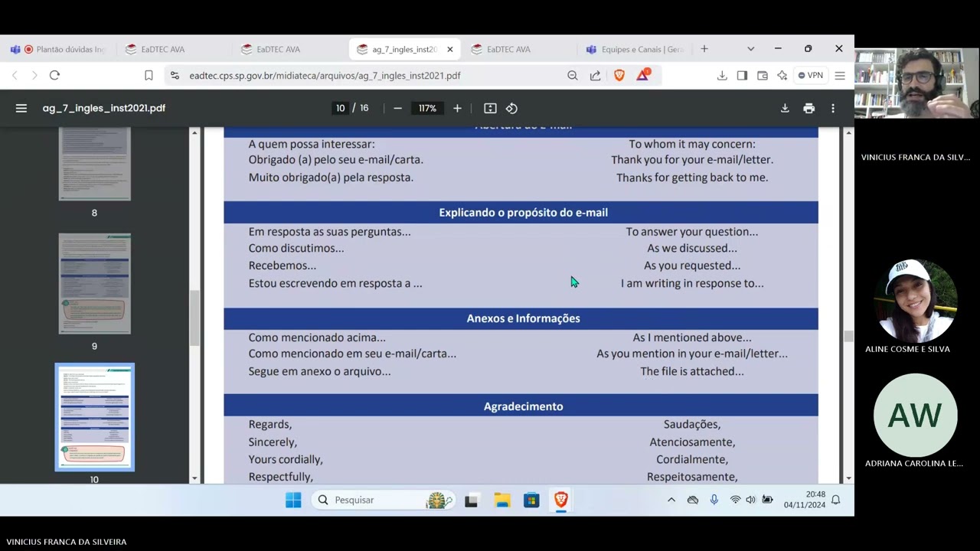Switch to first EaDTEC AVA tab
The height and width of the screenshot is (551, 980).
[x=174, y=49]
